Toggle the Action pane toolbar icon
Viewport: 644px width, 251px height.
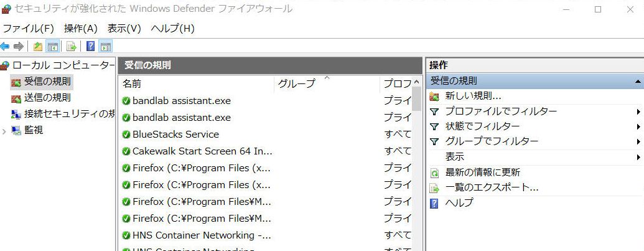click(106, 46)
